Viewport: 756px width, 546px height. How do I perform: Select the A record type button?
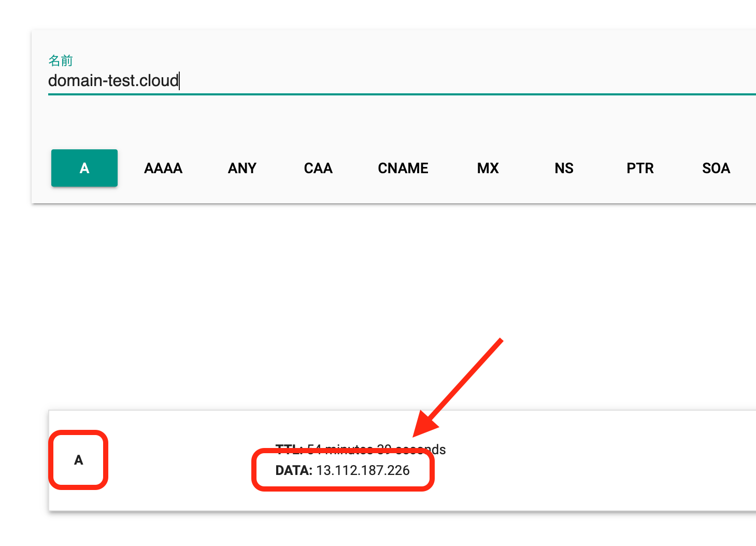(84, 168)
